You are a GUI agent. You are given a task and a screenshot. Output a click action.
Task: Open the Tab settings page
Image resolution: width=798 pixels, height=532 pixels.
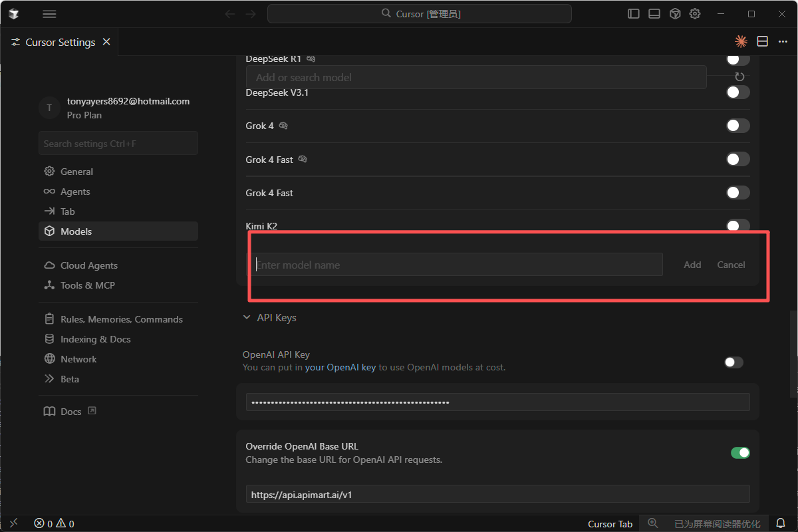point(118,211)
